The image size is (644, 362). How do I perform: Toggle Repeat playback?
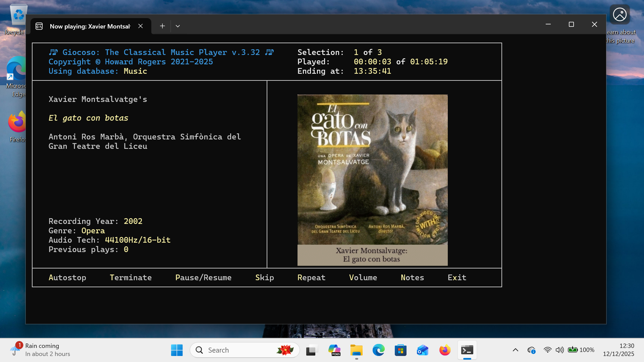point(311,278)
